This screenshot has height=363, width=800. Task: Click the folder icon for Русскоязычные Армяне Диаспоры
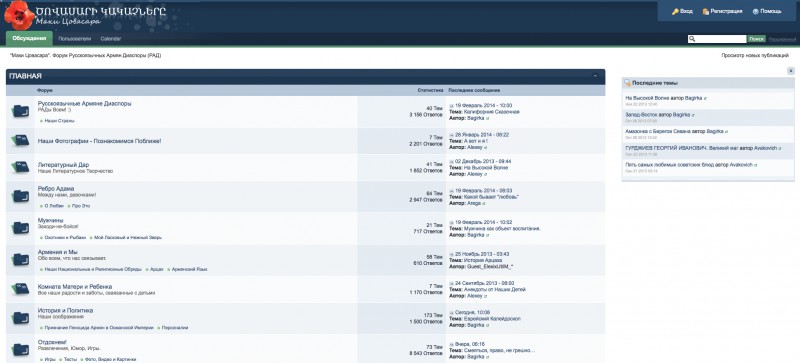[x=20, y=111]
